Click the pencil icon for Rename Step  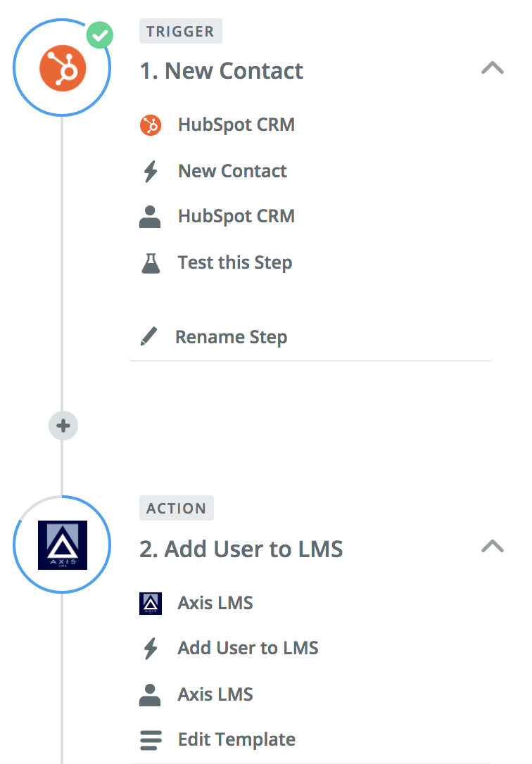point(149,336)
